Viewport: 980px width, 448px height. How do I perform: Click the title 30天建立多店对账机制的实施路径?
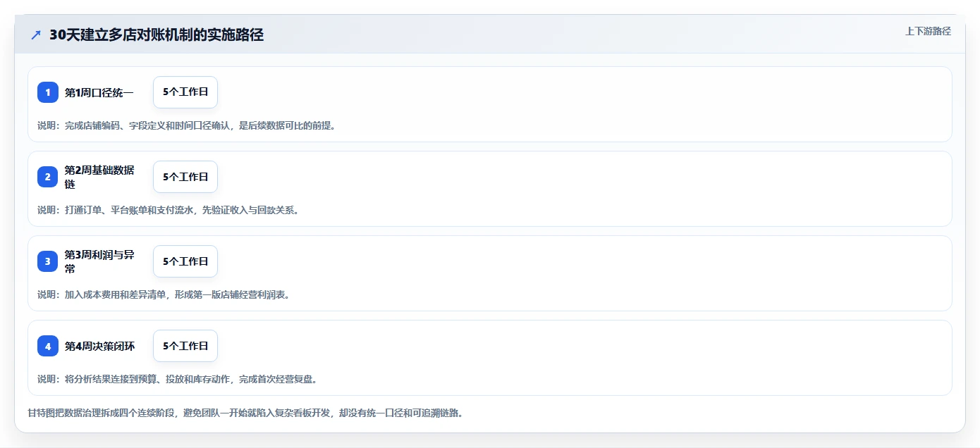click(157, 35)
